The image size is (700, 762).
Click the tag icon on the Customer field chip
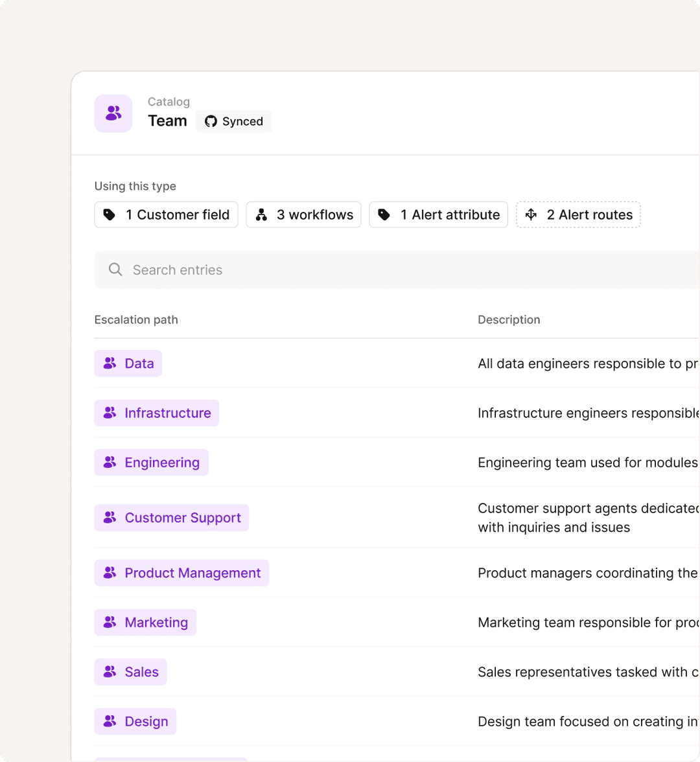click(x=109, y=214)
